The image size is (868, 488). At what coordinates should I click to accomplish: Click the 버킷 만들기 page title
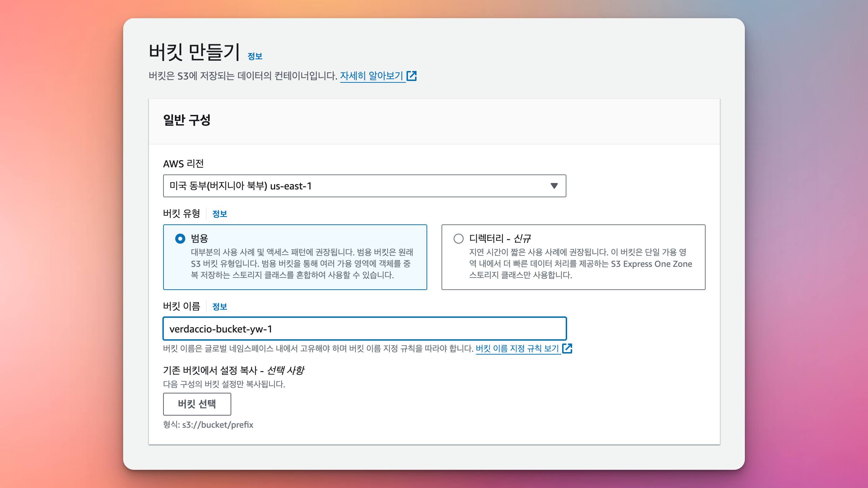tap(195, 52)
